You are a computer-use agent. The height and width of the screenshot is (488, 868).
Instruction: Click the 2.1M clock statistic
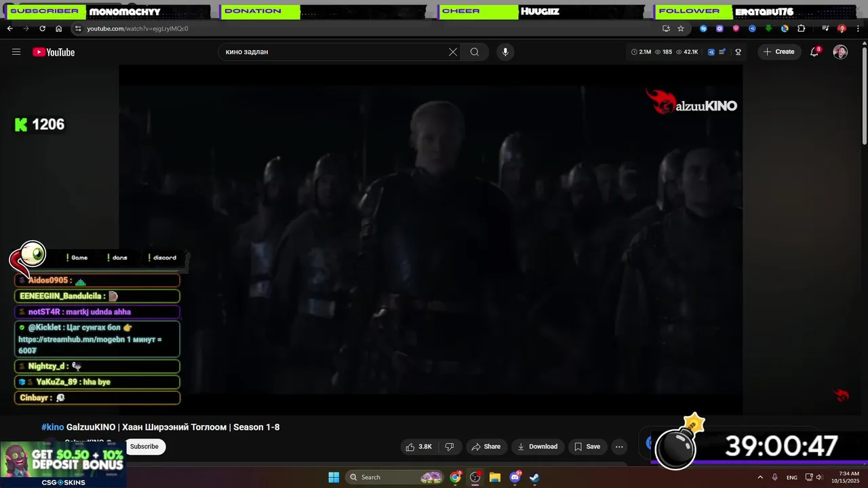[x=641, y=52]
